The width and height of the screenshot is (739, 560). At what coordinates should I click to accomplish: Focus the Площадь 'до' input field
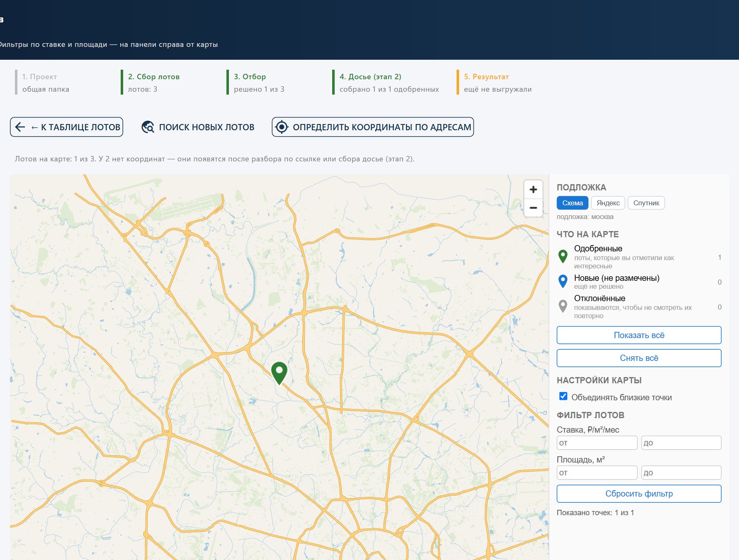click(x=681, y=472)
